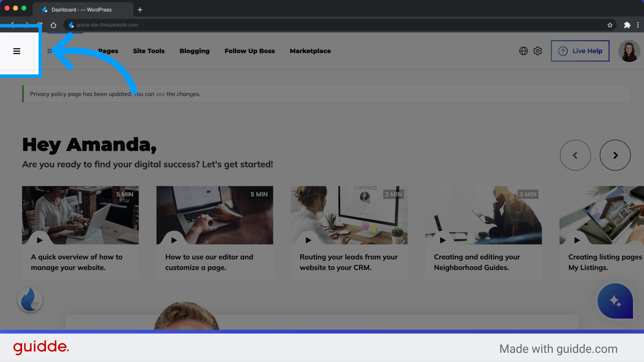
Task: Click the Live Help button
Action: coord(580,51)
